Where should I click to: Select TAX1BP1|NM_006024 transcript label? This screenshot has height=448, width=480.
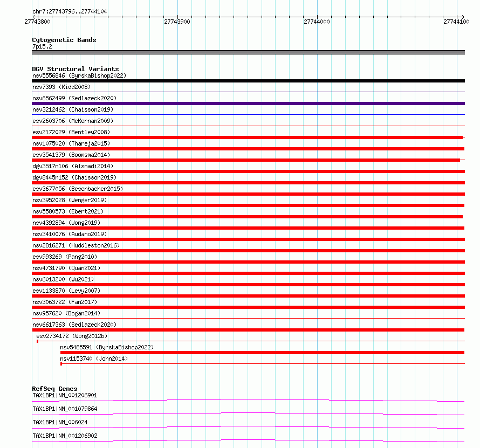60,422
